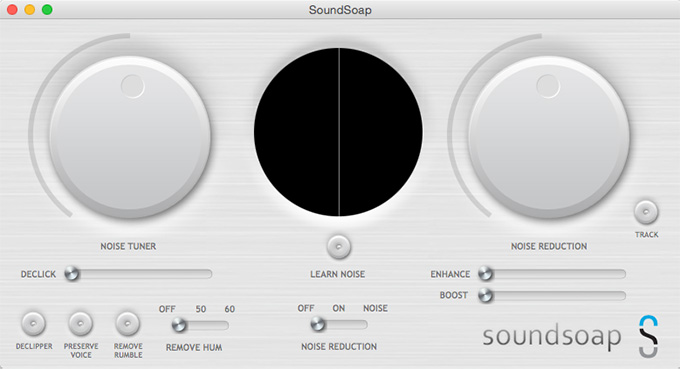680x369 pixels.
Task: Click the Declick slider handle
Action: 72,274
